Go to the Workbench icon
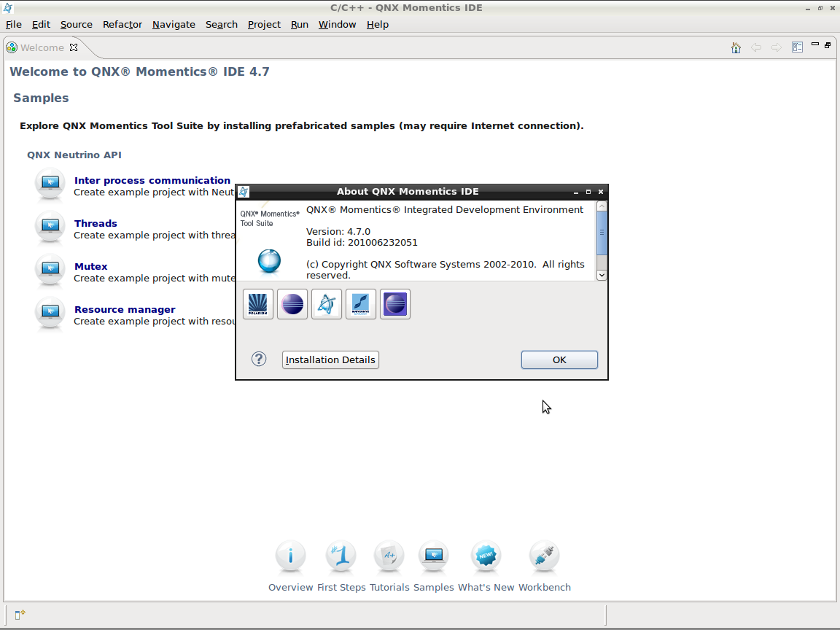Screen dimensions: 840x630 [544, 557]
